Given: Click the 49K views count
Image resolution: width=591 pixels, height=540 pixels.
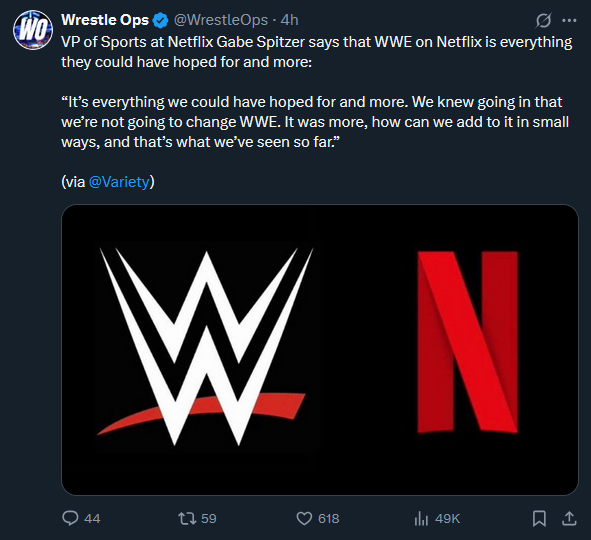Looking at the screenshot, I should pos(448,519).
